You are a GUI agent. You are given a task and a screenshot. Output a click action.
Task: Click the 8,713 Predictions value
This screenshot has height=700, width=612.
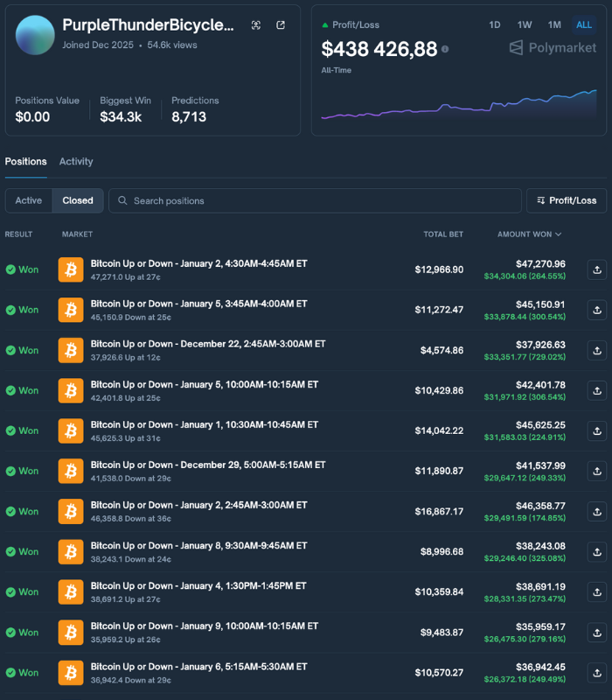(x=189, y=117)
